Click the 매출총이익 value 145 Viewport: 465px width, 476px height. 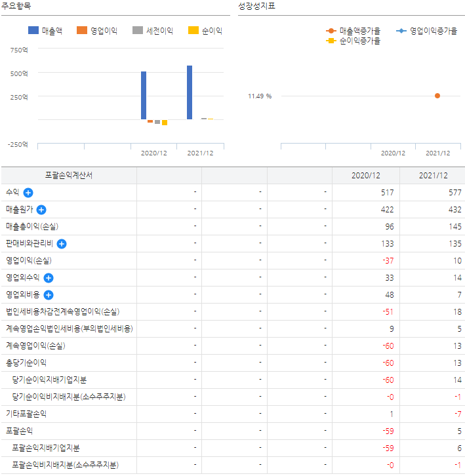pyautogui.click(x=455, y=226)
